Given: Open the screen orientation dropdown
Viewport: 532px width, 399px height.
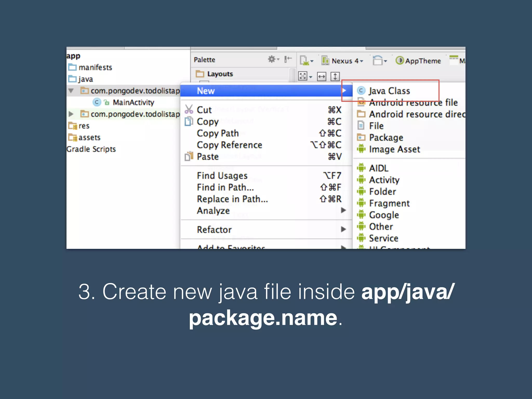Looking at the screenshot, I should tap(380, 61).
